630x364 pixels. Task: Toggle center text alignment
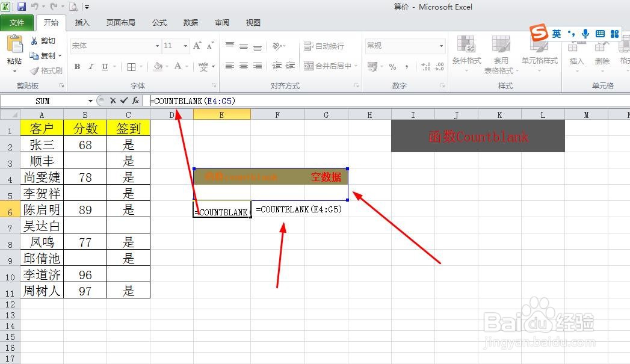(244, 66)
